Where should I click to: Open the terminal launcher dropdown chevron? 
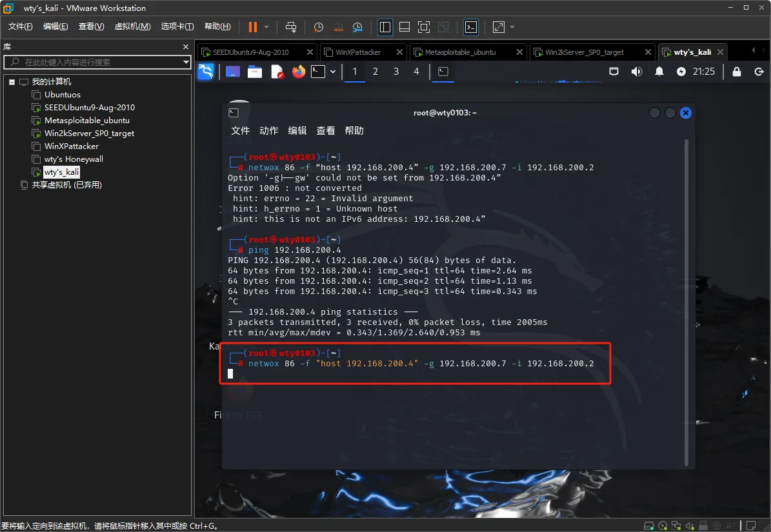point(333,72)
